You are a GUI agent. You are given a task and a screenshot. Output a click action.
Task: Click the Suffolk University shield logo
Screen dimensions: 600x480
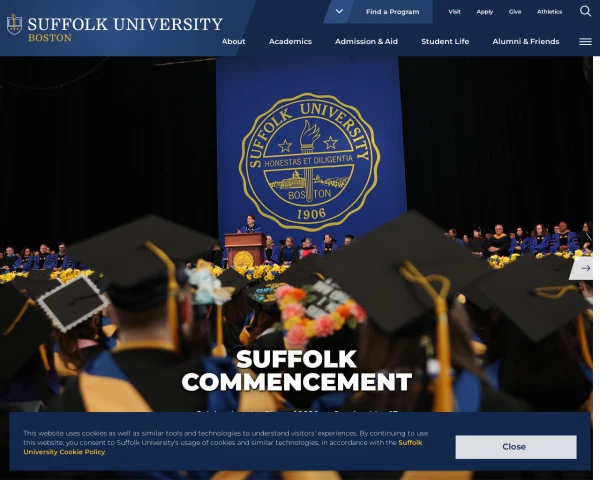15,24
